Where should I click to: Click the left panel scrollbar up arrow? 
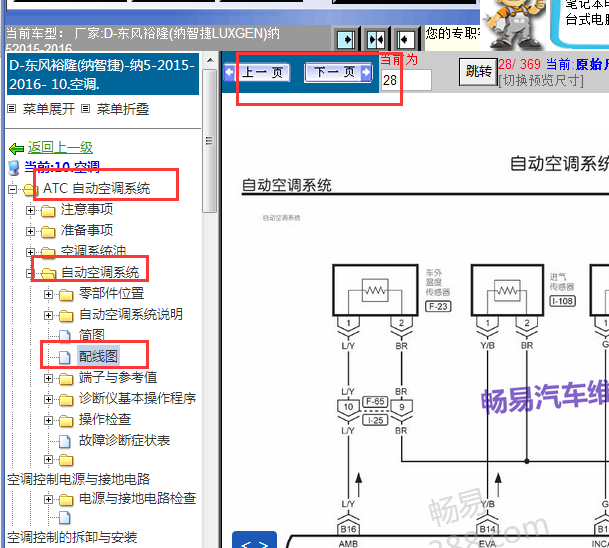210,60
